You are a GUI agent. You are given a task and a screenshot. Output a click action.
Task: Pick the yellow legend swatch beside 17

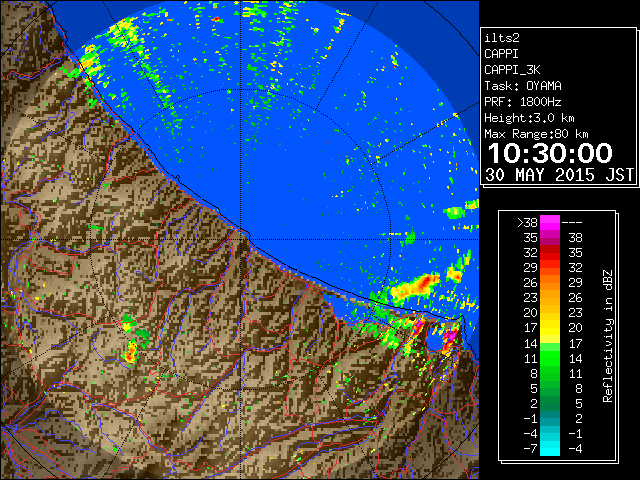(x=550, y=328)
